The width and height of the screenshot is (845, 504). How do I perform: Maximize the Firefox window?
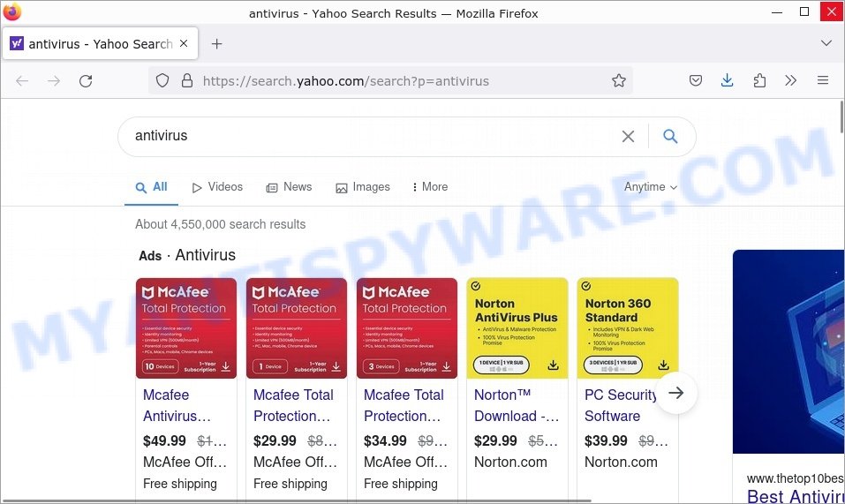point(804,11)
